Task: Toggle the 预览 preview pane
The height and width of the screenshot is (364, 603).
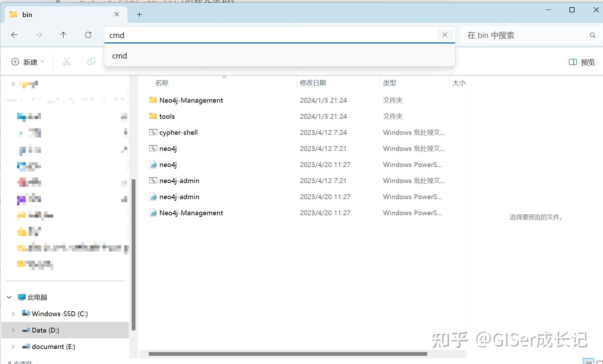Action: [x=581, y=62]
